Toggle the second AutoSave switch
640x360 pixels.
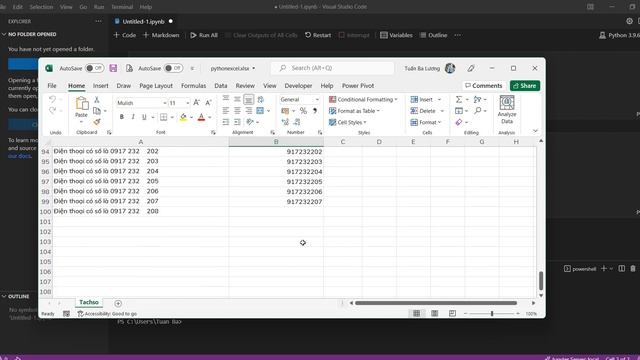[x=173, y=68]
